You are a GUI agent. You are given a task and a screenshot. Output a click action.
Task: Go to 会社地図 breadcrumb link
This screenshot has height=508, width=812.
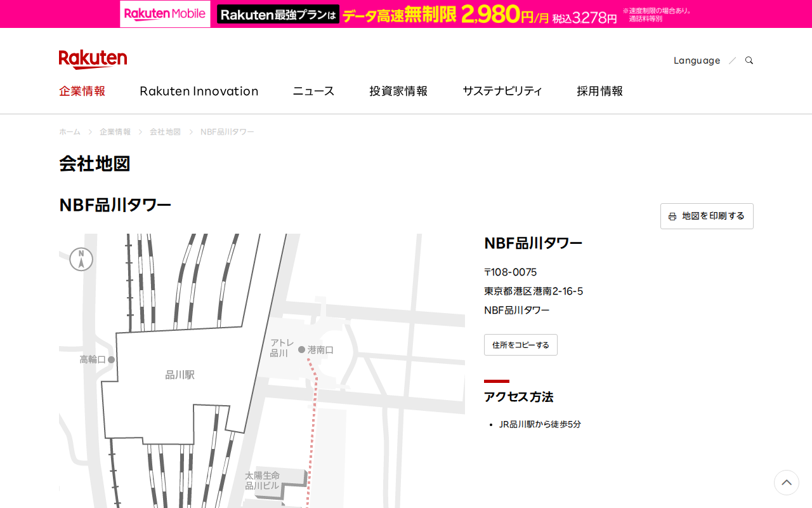click(x=165, y=131)
